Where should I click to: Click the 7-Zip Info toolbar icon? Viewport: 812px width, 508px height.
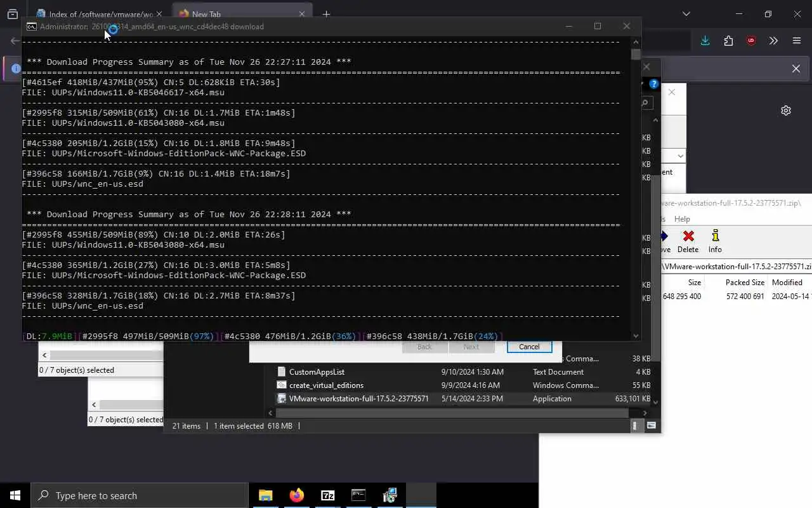pyautogui.click(x=715, y=241)
